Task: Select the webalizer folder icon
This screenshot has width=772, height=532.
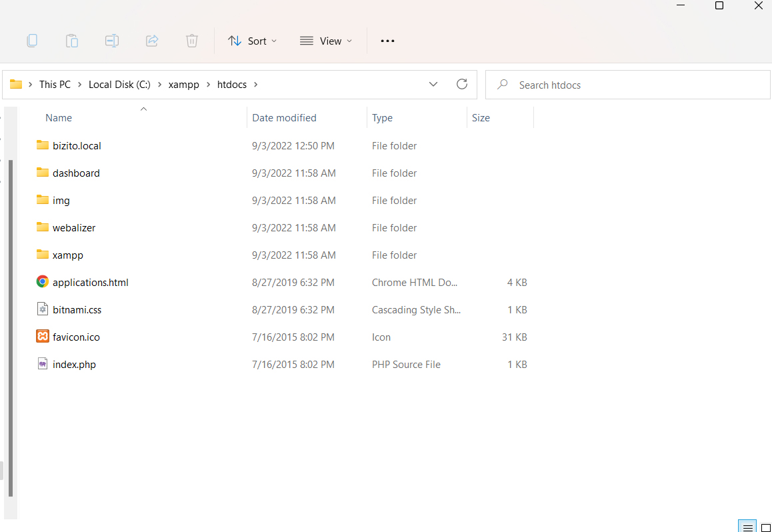Action: [x=43, y=227]
